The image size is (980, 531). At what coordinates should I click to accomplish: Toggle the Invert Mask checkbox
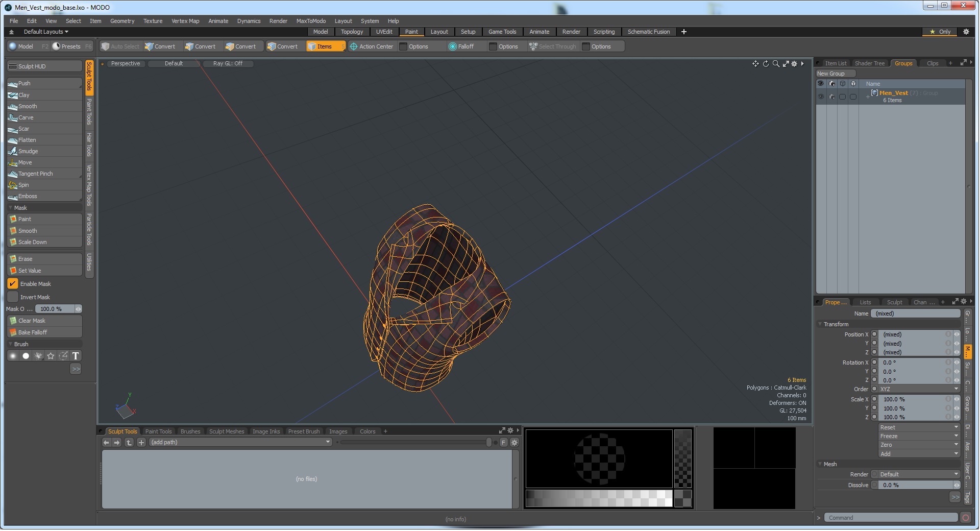point(13,297)
